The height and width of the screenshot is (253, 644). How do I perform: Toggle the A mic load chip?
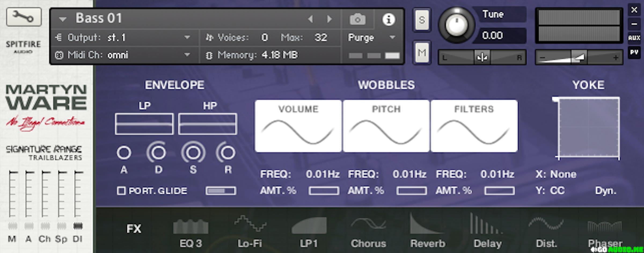click(x=29, y=226)
